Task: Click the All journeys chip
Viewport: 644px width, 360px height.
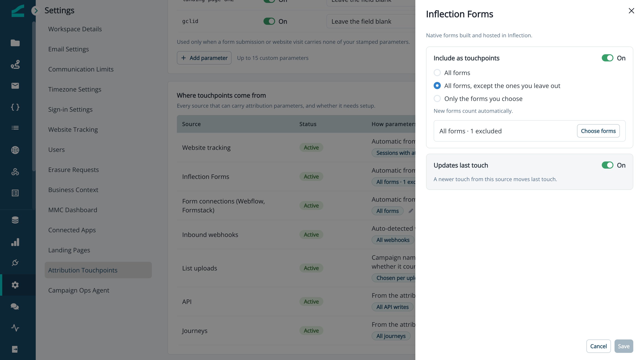Action: coord(391,336)
